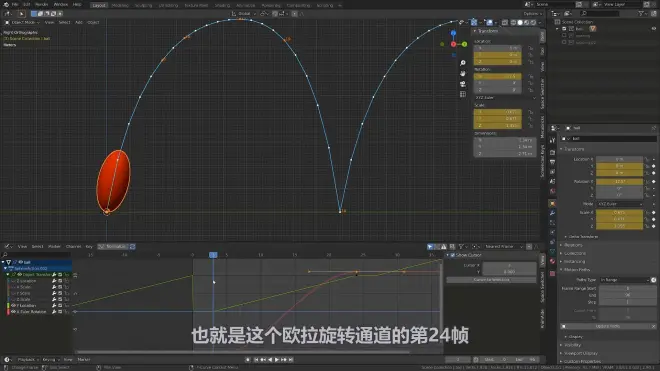Toggle the ball collection visibility eye in outliner
Viewport: 660px width, 371px height.
pos(654,29)
